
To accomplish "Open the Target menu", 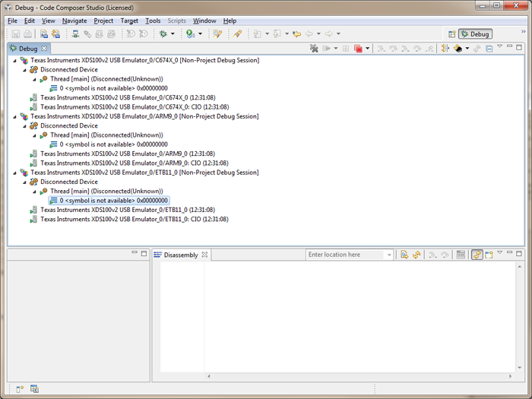I will tap(129, 21).
